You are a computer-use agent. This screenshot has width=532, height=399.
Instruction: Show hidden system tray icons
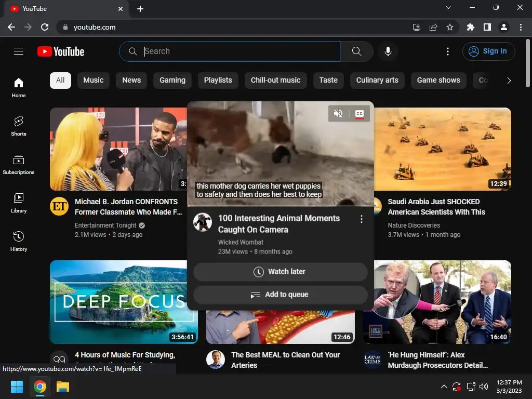pos(444,387)
